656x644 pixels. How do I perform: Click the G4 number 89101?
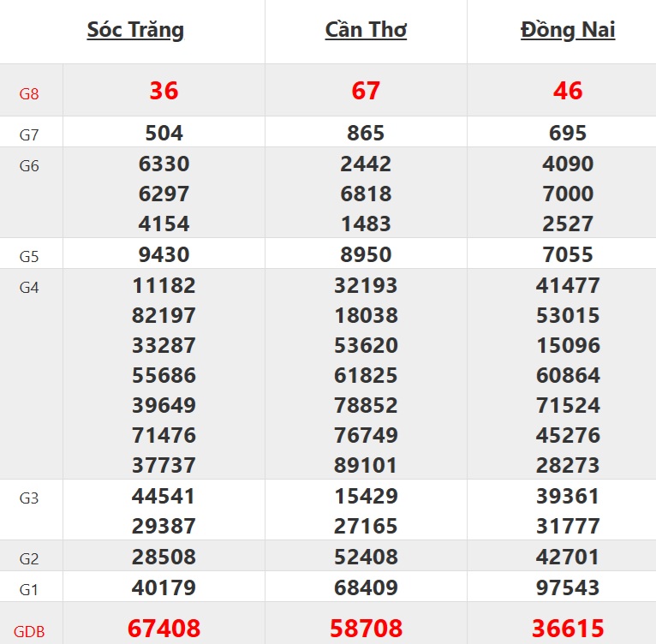pyautogui.click(x=366, y=465)
